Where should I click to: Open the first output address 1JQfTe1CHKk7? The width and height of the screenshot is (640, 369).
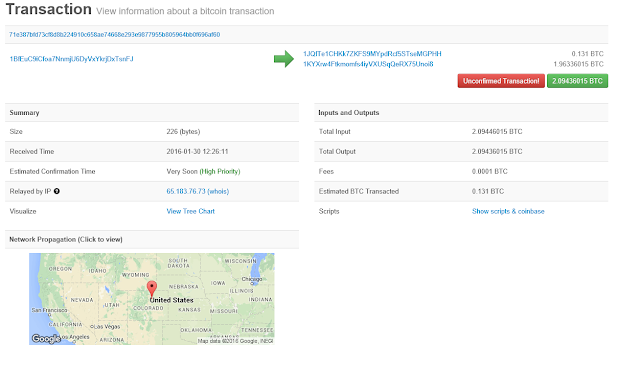[372, 53]
